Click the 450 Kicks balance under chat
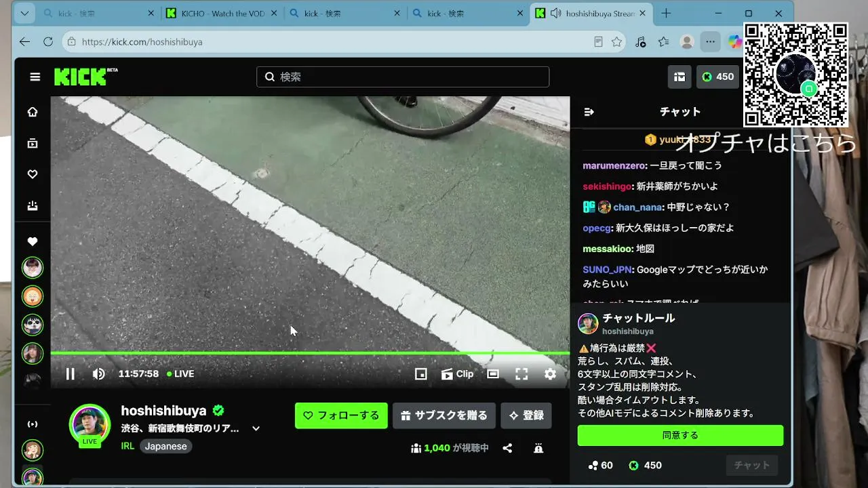Image resolution: width=868 pixels, height=488 pixels. [645, 465]
